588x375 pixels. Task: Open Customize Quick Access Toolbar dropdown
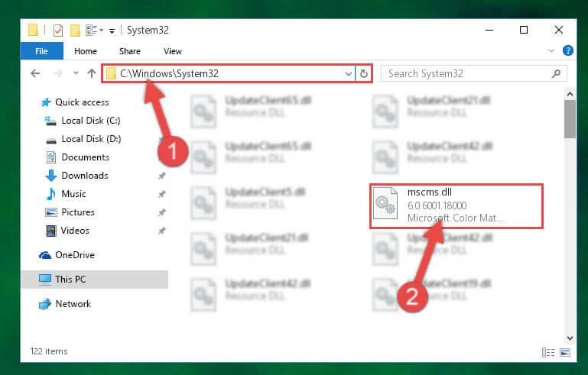(112, 31)
